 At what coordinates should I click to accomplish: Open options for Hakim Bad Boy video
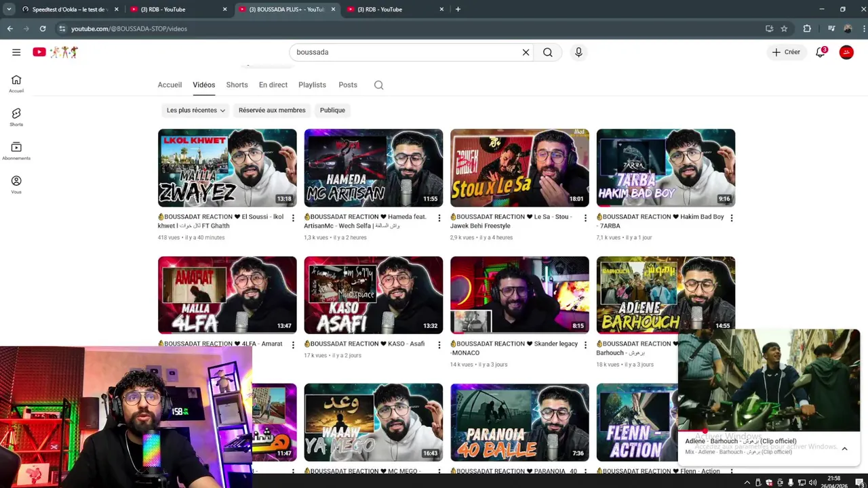coord(731,218)
